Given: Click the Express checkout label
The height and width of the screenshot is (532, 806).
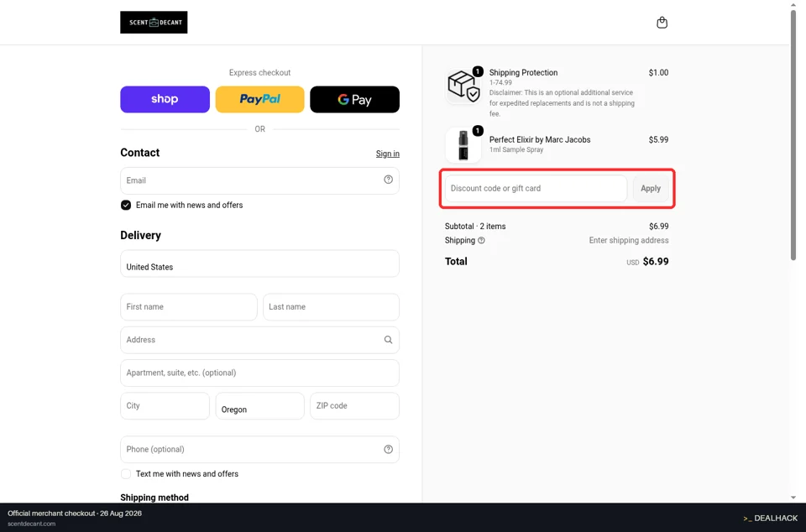Looking at the screenshot, I should click(x=259, y=72).
